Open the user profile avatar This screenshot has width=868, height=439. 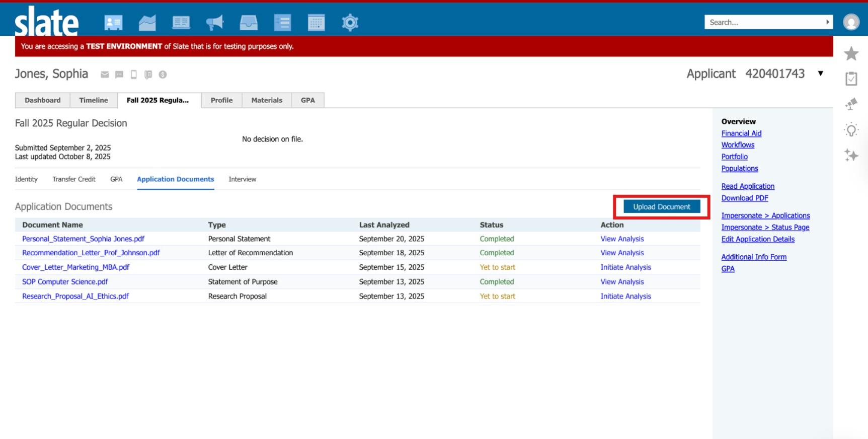pos(851,22)
